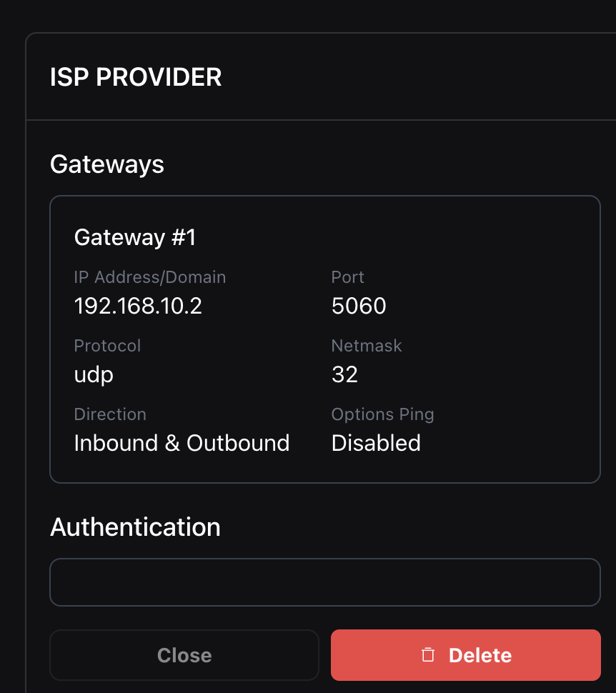The image size is (616, 693).
Task: Click the Protocol field label
Action: tap(107, 346)
